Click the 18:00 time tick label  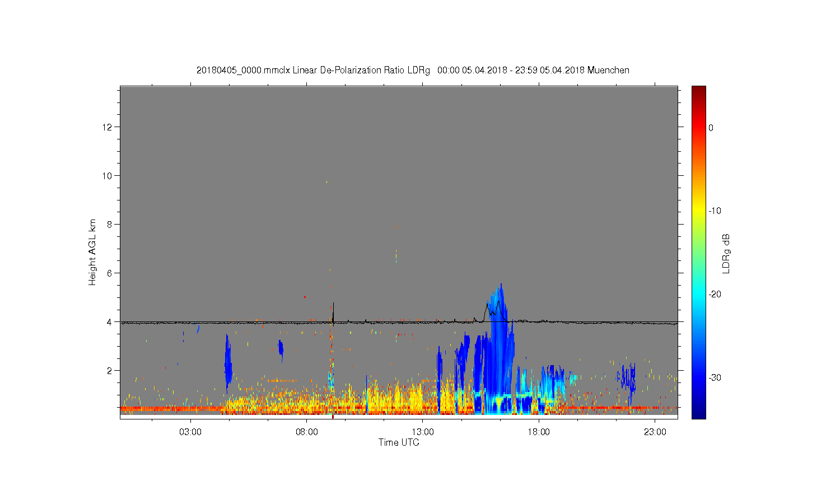click(x=539, y=432)
